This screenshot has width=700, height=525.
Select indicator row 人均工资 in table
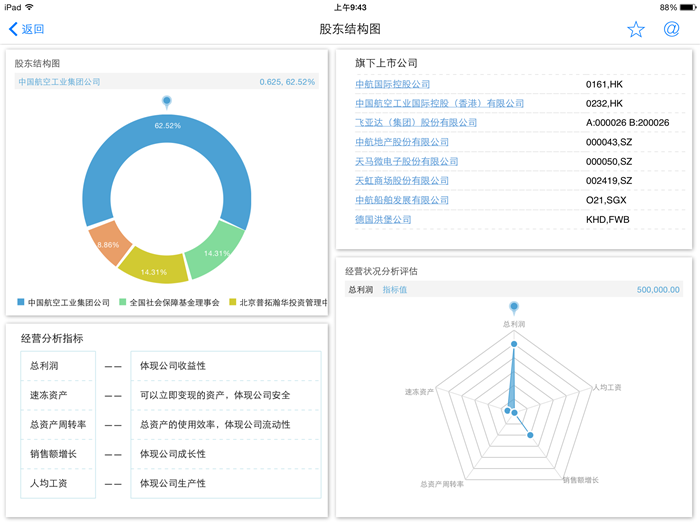pos(58,483)
